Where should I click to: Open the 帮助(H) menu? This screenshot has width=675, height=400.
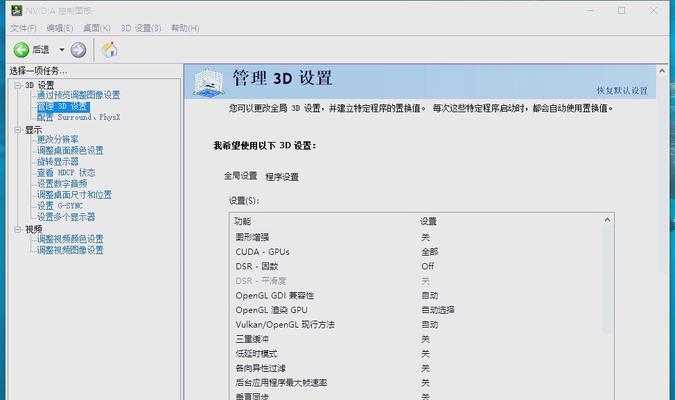click(185, 28)
